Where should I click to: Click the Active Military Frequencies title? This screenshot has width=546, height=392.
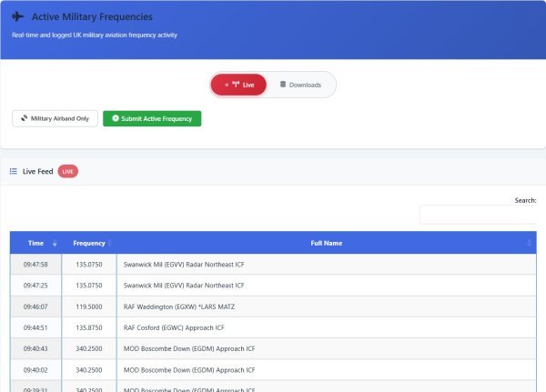(x=92, y=16)
